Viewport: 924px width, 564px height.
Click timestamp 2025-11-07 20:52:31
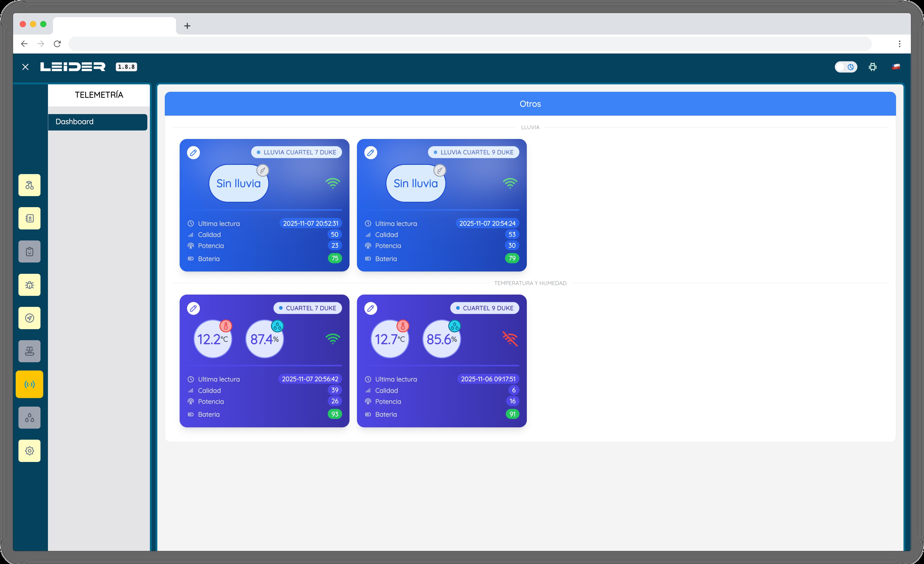(x=311, y=223)
